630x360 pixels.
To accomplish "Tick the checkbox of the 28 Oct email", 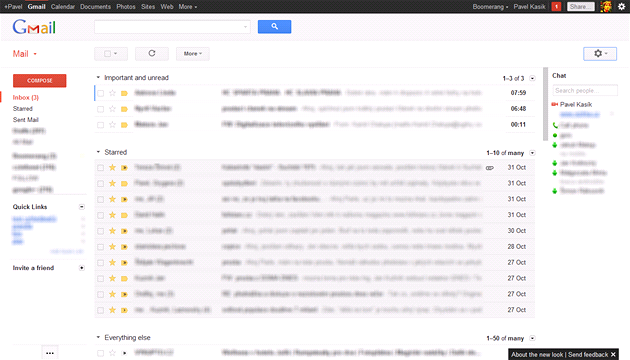I will click(100, 247).
